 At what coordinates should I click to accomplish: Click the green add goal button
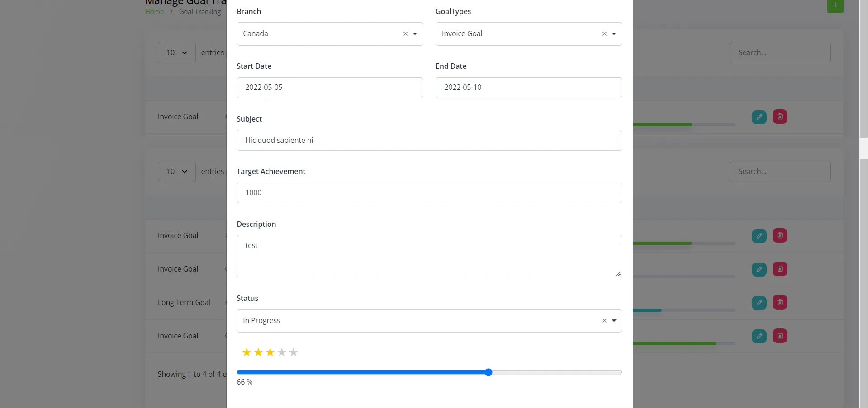click(x=835, y=5)
